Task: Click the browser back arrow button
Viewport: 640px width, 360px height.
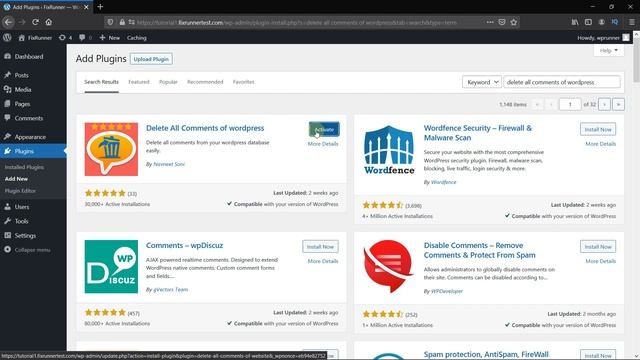Action: pyautogui.click(x=9, y=22)
